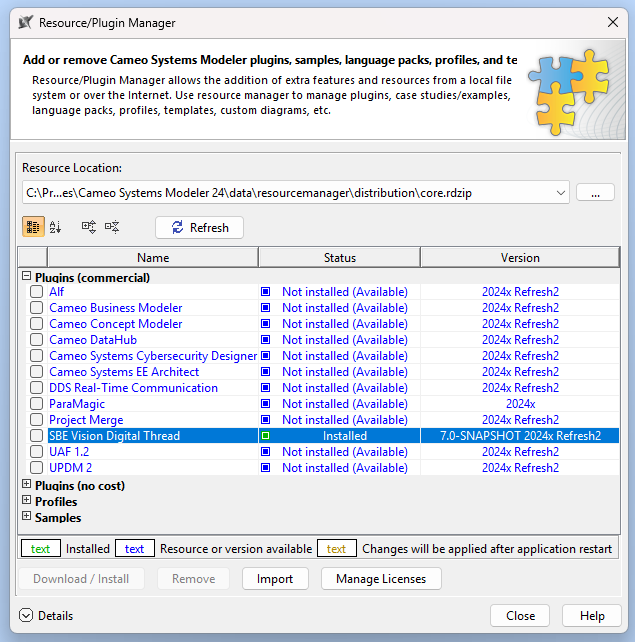Image resolution: width=635 pixels, height=642 pixels.
Task: Click the status icon beside ParaMagic
Action: (266, 404)
